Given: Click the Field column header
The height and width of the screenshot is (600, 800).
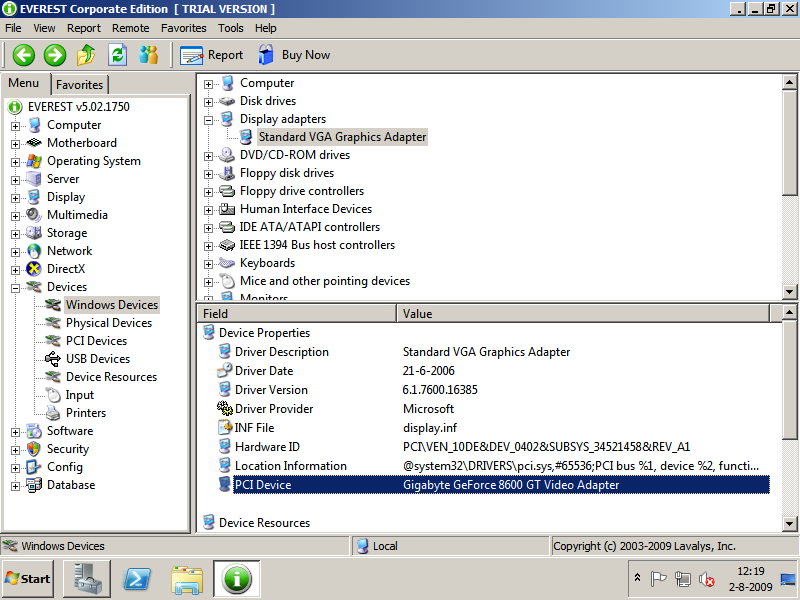Looking at the screenshot, I should (297, 314).
